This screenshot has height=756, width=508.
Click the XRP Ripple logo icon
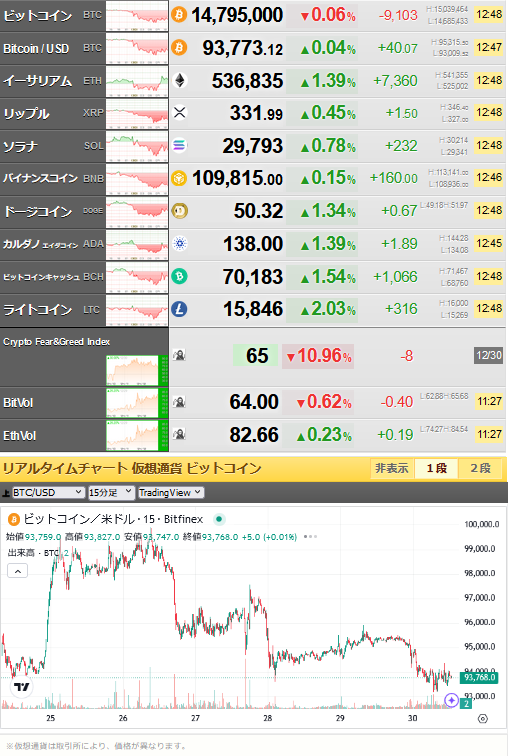click(179, 113)
